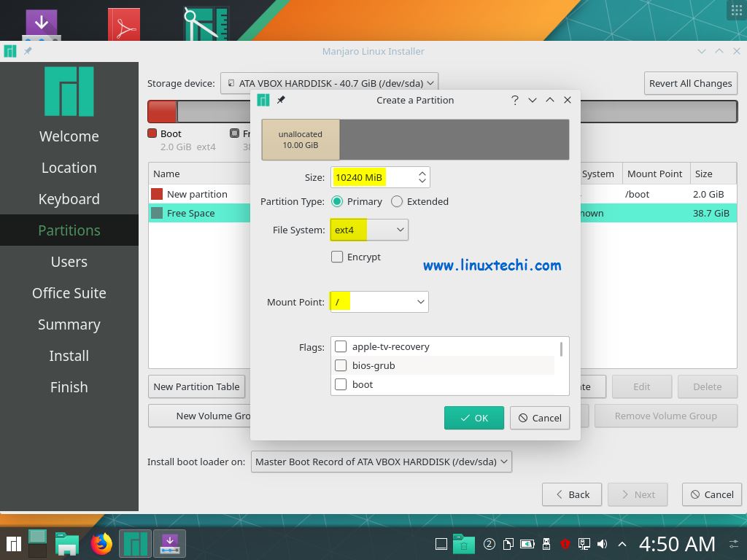Click the battery icon in the system tray

(x=527, y=543)
